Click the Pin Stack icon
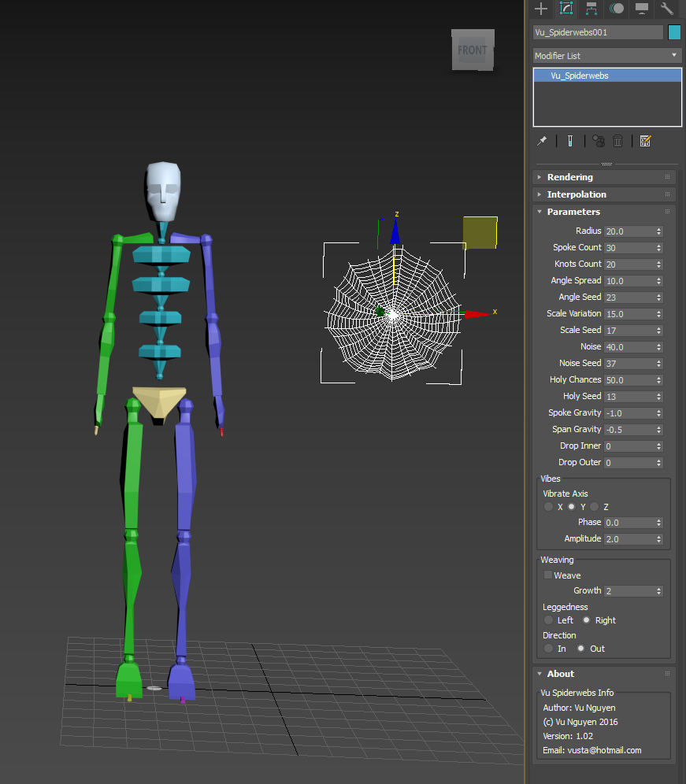This screenshot has height=784, width=686. (542, 141)
